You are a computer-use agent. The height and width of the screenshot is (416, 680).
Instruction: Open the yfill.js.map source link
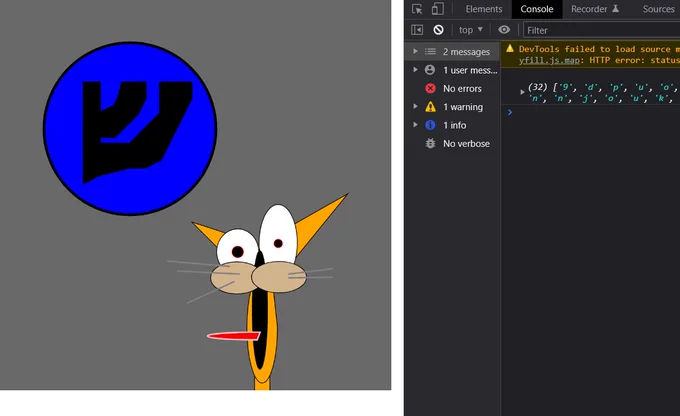click(x=549, y=60)
